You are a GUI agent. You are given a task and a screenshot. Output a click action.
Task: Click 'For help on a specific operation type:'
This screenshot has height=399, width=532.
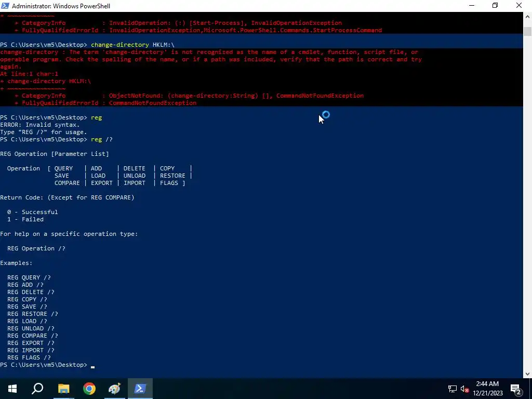click(69, 234)
